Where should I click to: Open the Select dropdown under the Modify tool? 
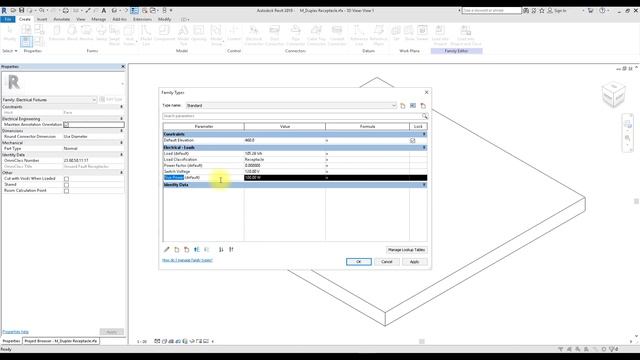[10, 51]
